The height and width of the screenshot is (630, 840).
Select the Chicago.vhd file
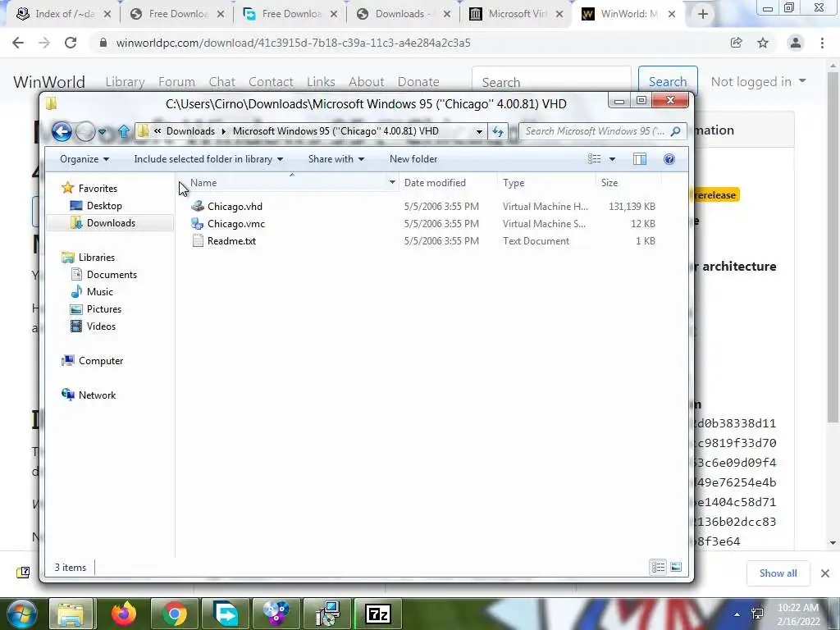tap(235, 207)
